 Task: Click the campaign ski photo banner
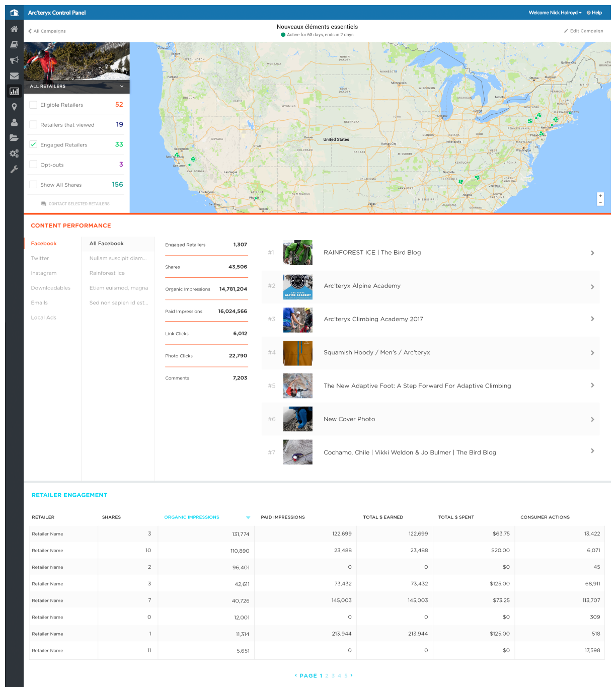[76, 61]
